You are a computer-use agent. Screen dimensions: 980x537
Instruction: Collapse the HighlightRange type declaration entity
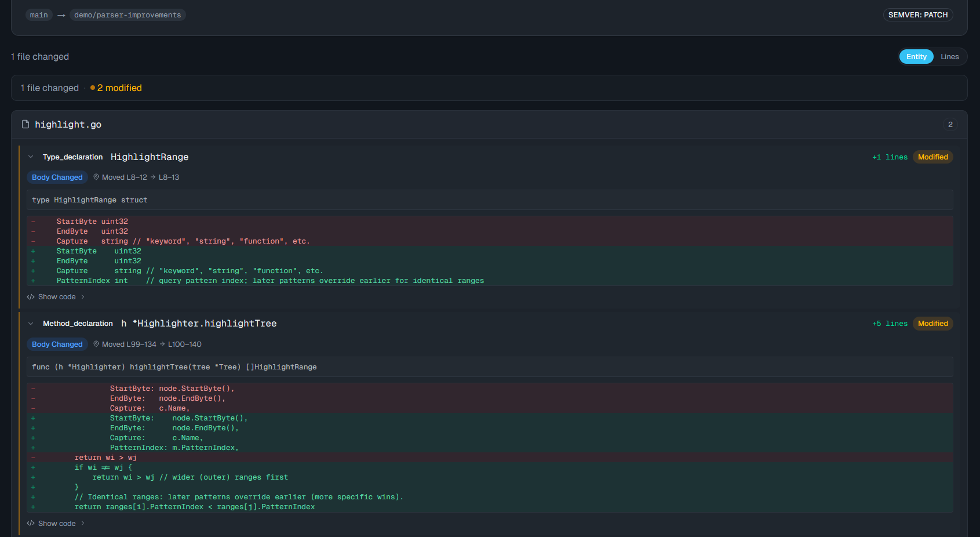tap(31, 157)
